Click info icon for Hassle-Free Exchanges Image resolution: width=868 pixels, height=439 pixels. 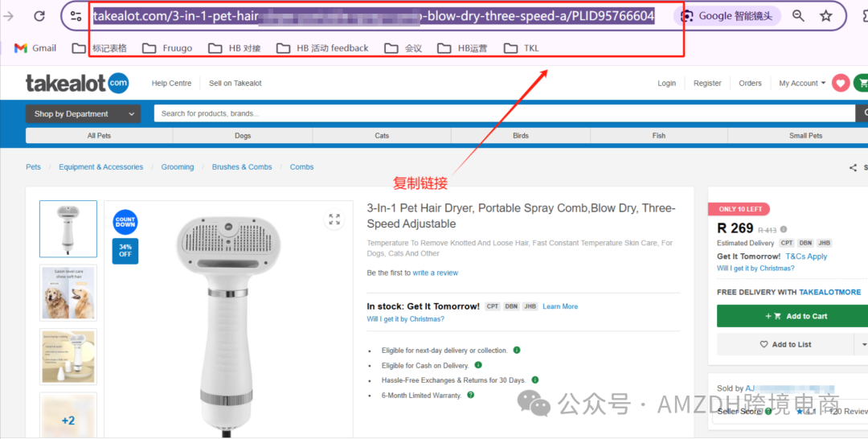pos(534,380)
